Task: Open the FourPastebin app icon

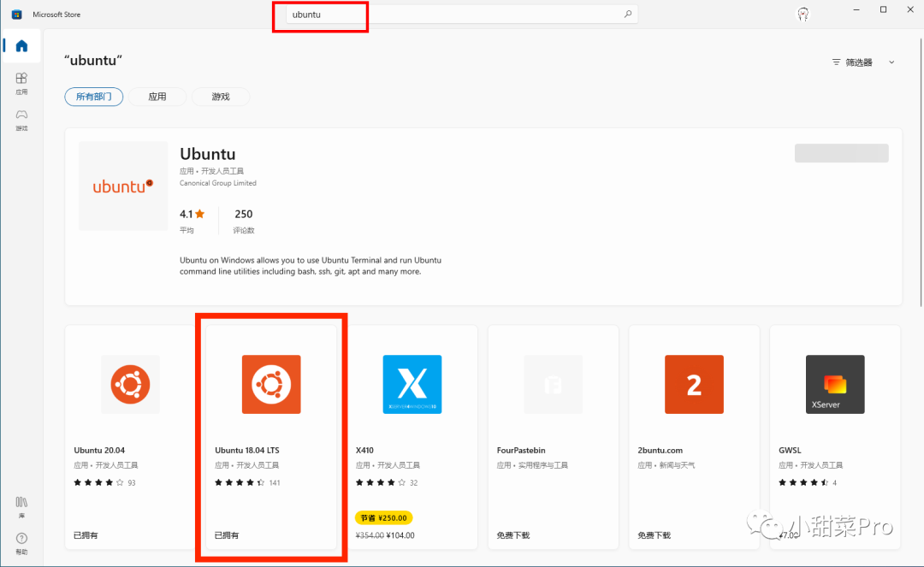Action: point(553,384)
